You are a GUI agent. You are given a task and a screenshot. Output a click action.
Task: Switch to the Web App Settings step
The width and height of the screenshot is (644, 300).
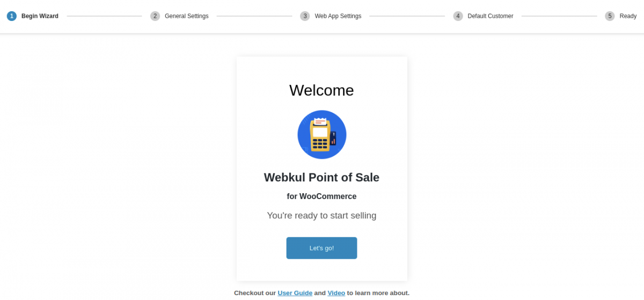pos(338,16)
